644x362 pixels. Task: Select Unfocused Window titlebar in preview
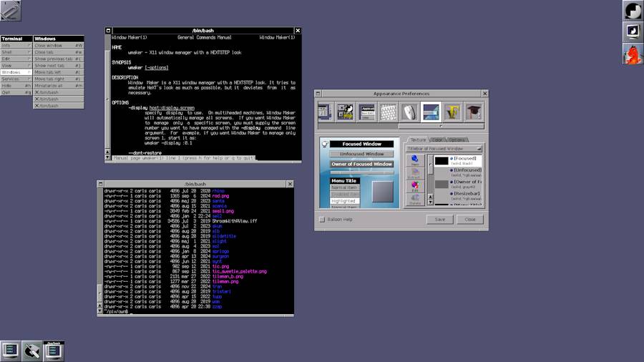tap(362, 154)
